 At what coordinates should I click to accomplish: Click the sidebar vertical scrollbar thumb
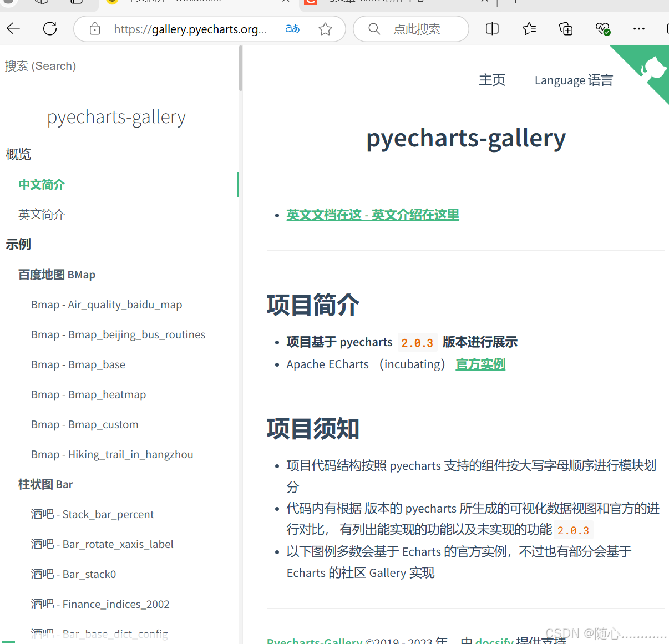click(x=241, y=68)
